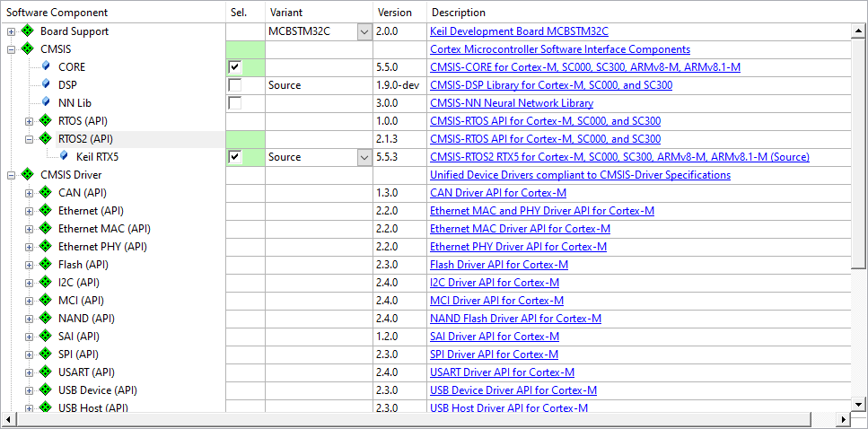Enable the DSP component checkbox
The image size is (868, 429).
tap(235, 84)
